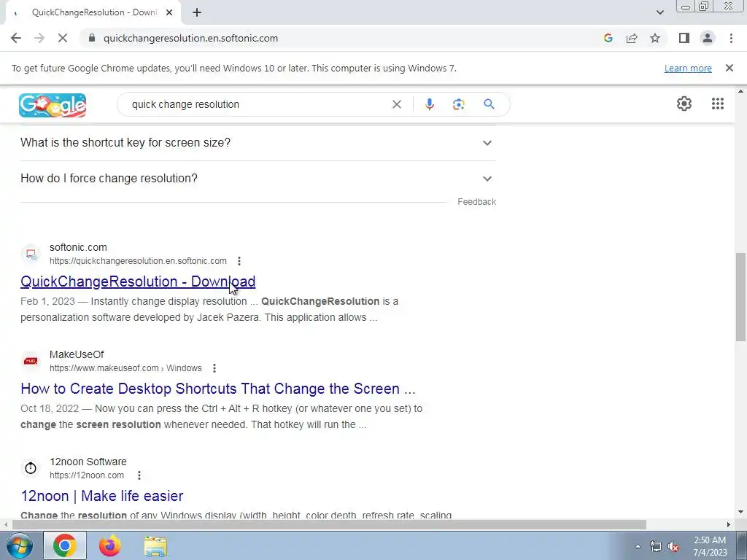Image resolution: width=747 pixels, height=560 pixels.
Task: Open the Google apps grid
Action: click(718, 104)
